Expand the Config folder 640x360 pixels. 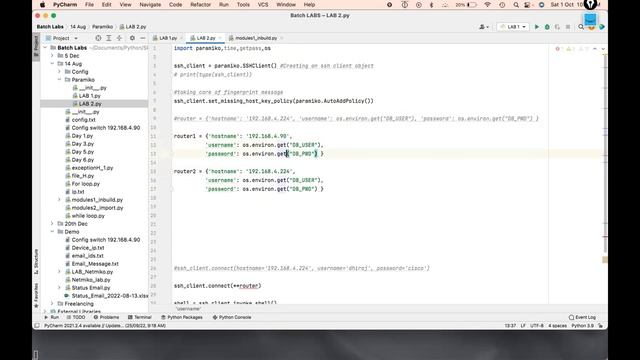60,72
